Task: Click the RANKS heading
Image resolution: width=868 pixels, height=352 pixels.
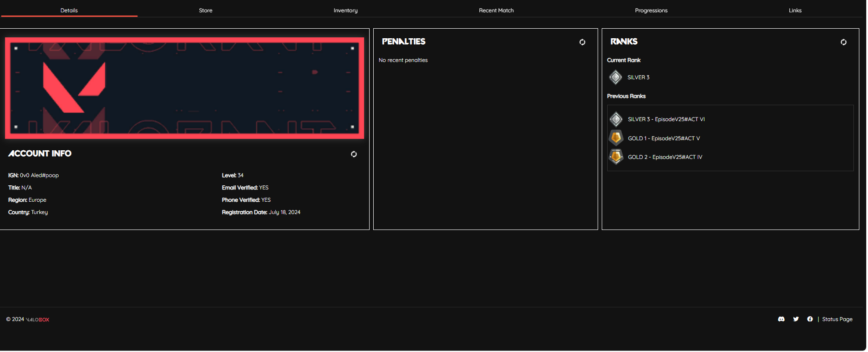Action: tap(624, 41)
